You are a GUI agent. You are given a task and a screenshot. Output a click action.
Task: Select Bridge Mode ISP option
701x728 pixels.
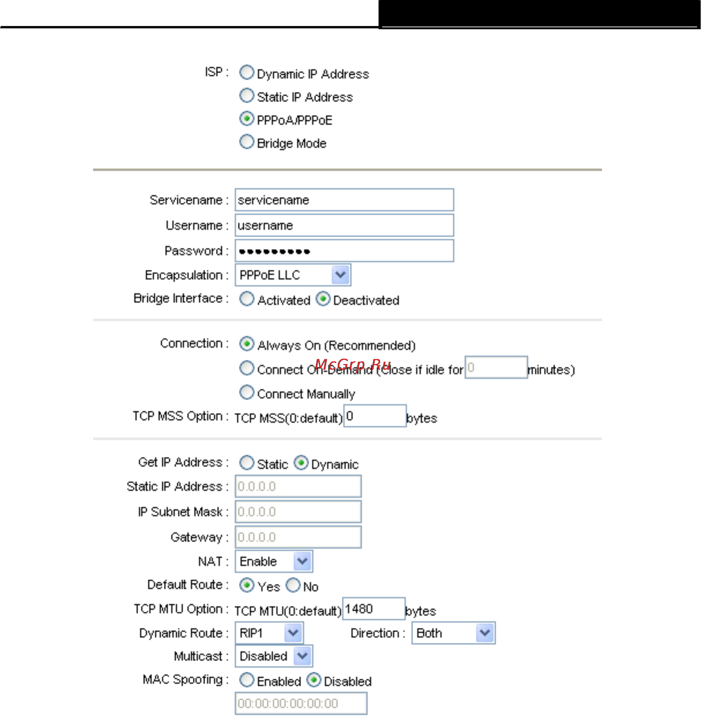247,142
